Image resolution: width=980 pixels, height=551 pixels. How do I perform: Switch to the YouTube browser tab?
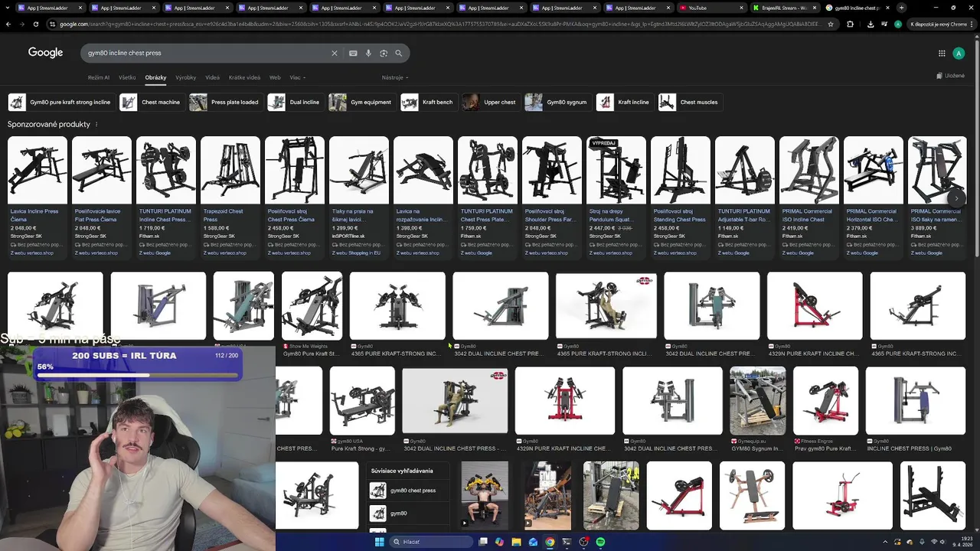710,8
